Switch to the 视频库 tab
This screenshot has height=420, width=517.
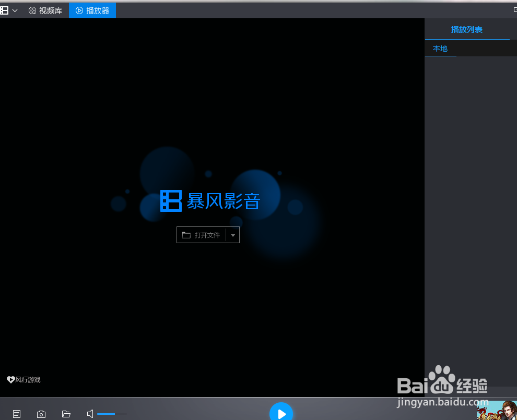click(45, 10)
